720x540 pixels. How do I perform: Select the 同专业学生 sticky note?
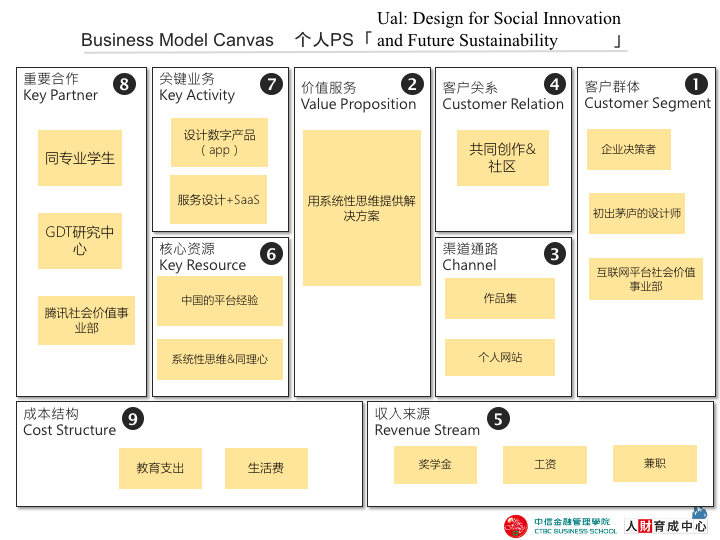tap(80, 158)
